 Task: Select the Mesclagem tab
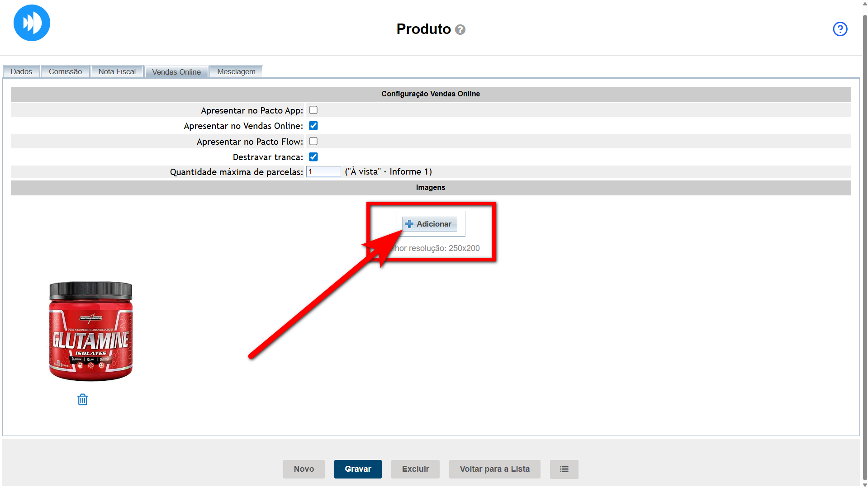(x=236, y=71)
